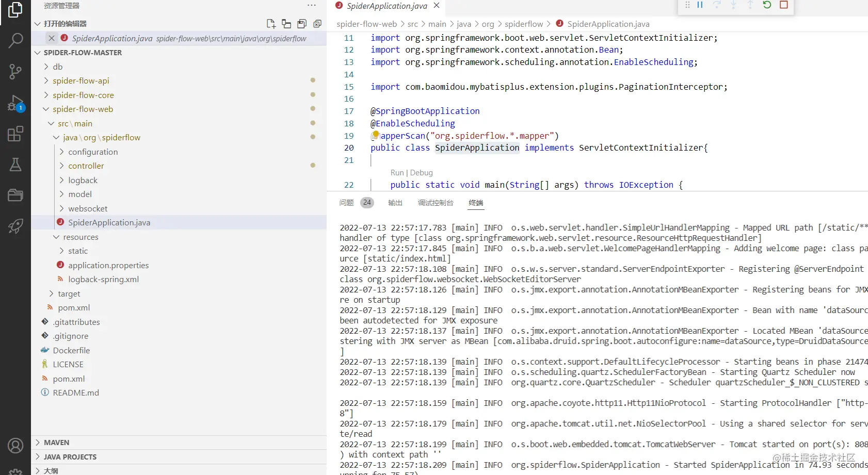Switch to the 输出 output tab
The image size is (868, 475).
pyautogui.click(x=395, y=203)
